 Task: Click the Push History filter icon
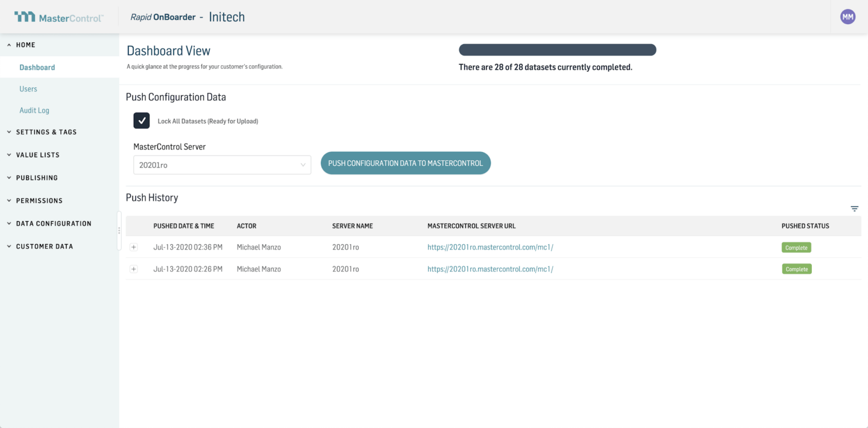(854, 208)
